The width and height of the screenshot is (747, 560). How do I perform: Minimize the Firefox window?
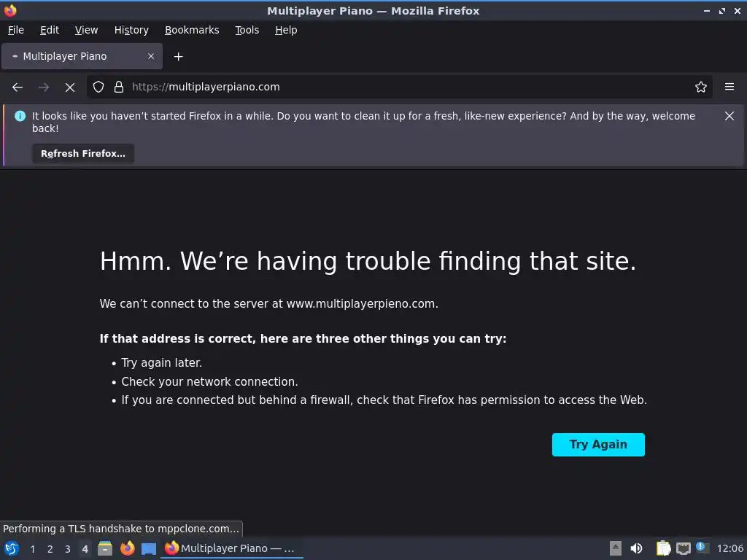pos(706,10)
